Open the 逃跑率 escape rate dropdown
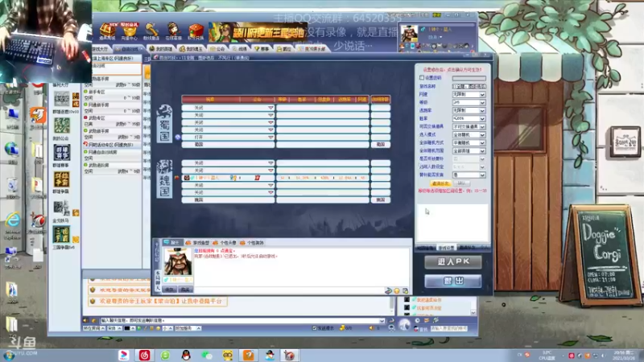Image resolution: width=644 pixels, height=362 pixels. point(469,110)
